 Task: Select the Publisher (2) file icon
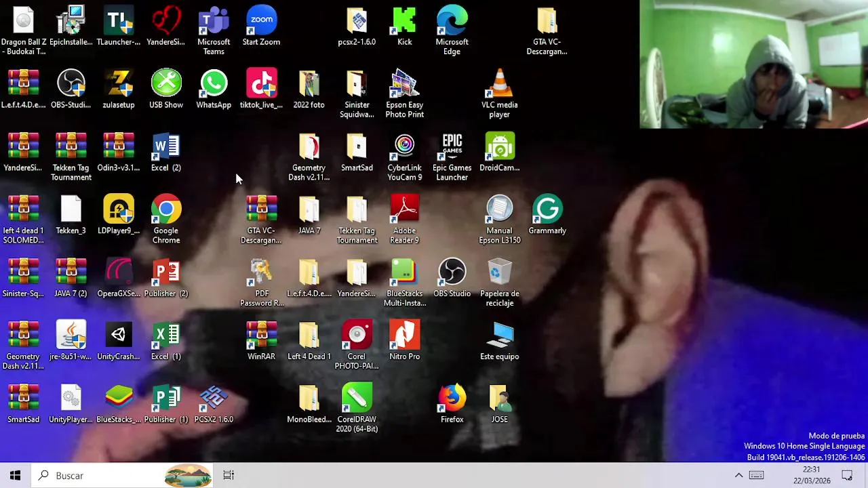tap(166, 278)
